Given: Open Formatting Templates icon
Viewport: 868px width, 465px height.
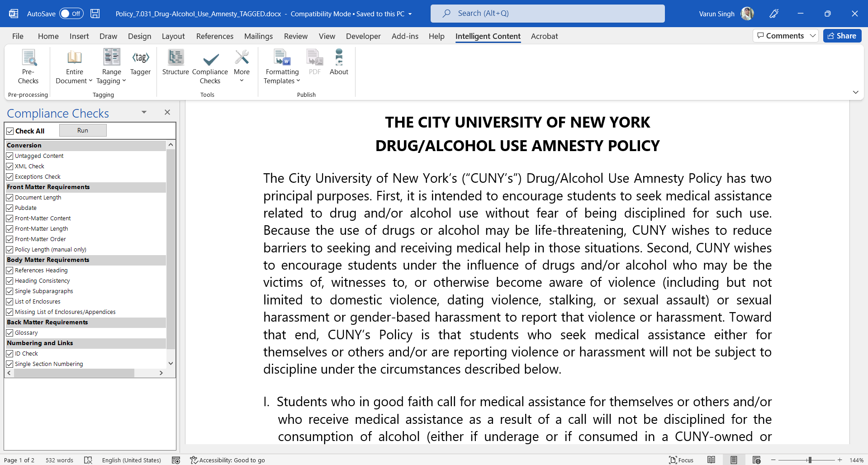Looking at the screenshot, I should coord(282,57).
